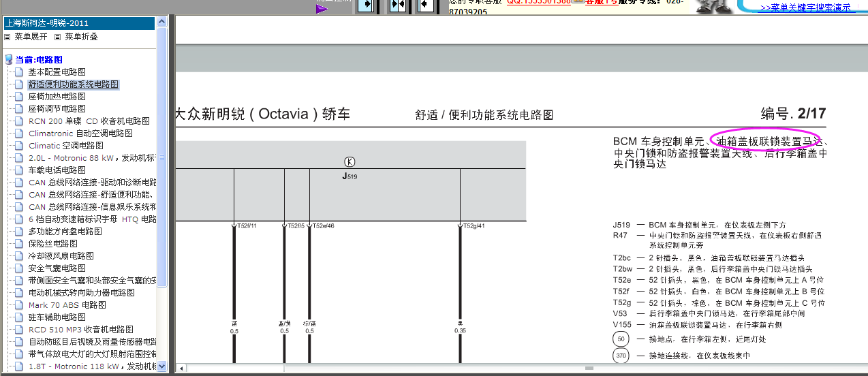Click the jump-to-last-page arrow button in the top toolbar
Screen dimensions: 868x376
click(367, 5)
